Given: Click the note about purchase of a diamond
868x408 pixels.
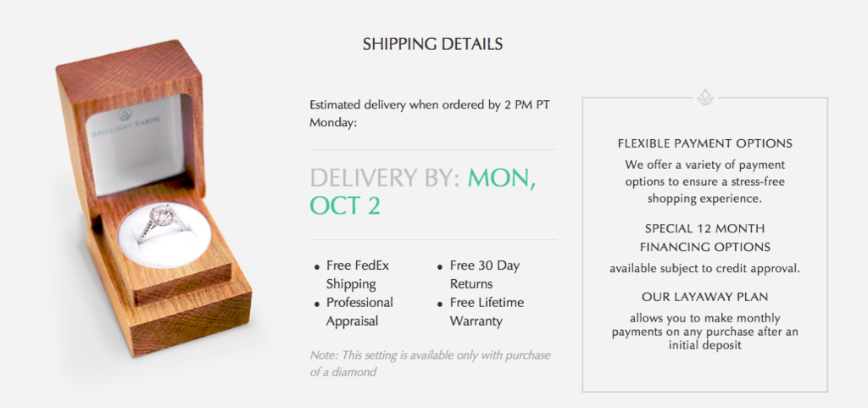Looking at the screenshot, I should click(x=430, y=363).
